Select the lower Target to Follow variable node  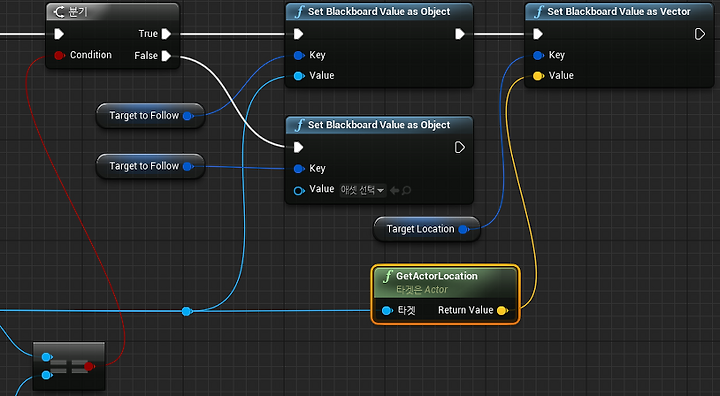click(150, 166)
